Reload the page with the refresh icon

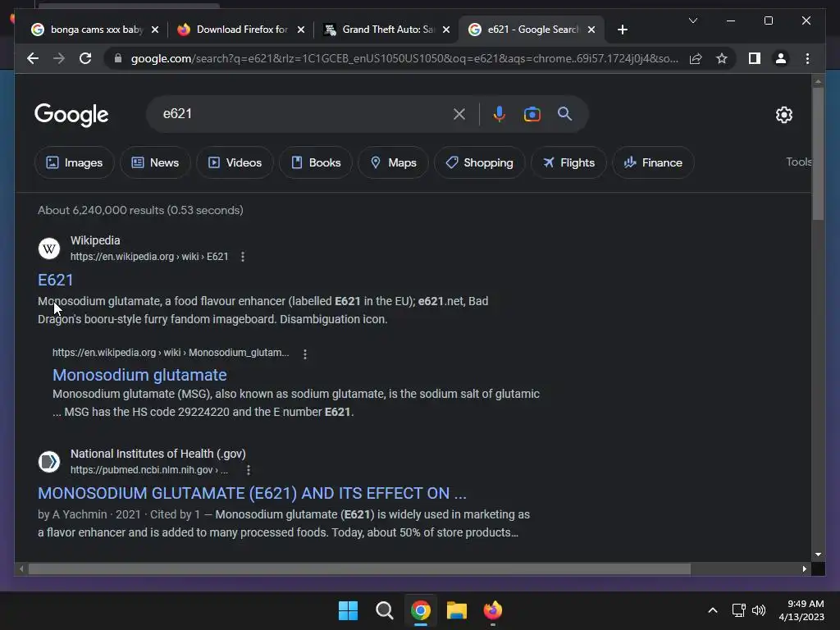(x=85, y=58)
